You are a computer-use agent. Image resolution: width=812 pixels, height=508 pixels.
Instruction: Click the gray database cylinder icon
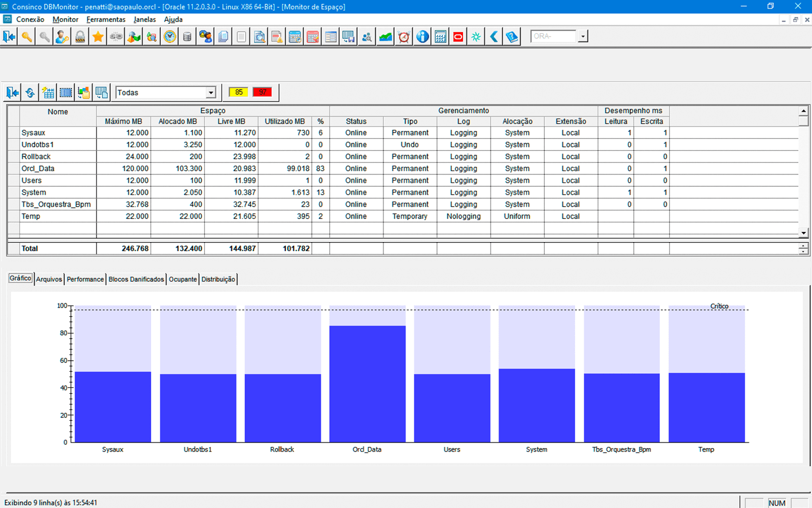tap(187, 37)
